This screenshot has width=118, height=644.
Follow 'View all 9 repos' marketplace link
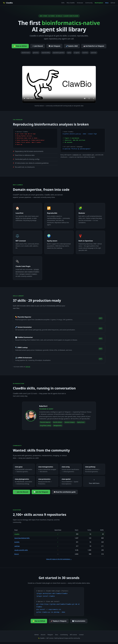coord(59,559)
